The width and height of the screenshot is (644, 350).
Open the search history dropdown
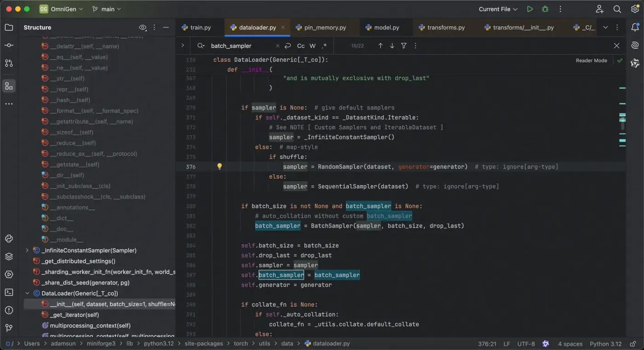[201, 46]
